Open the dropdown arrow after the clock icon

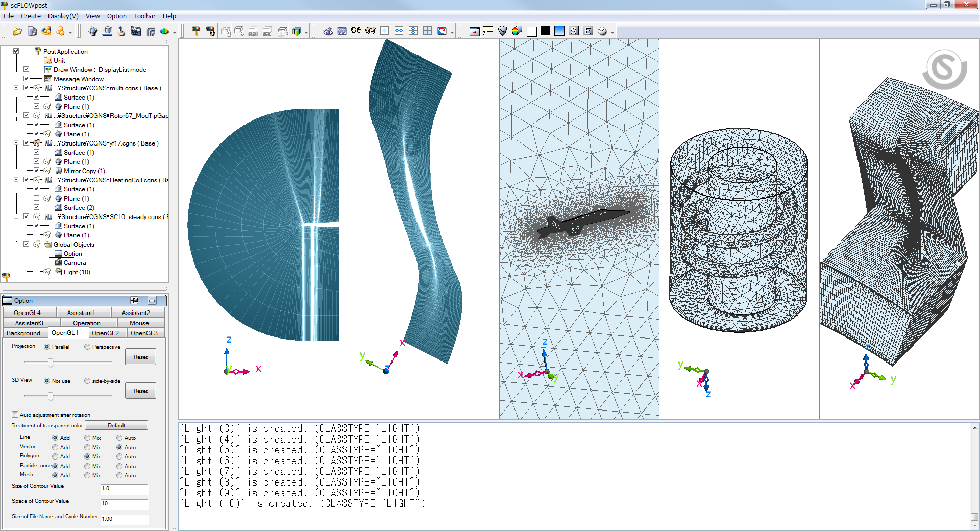612,32
